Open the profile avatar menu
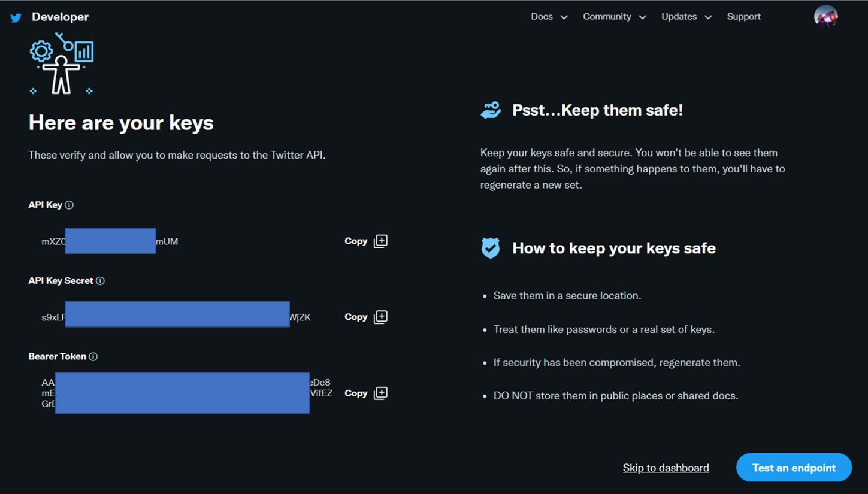 825,17
